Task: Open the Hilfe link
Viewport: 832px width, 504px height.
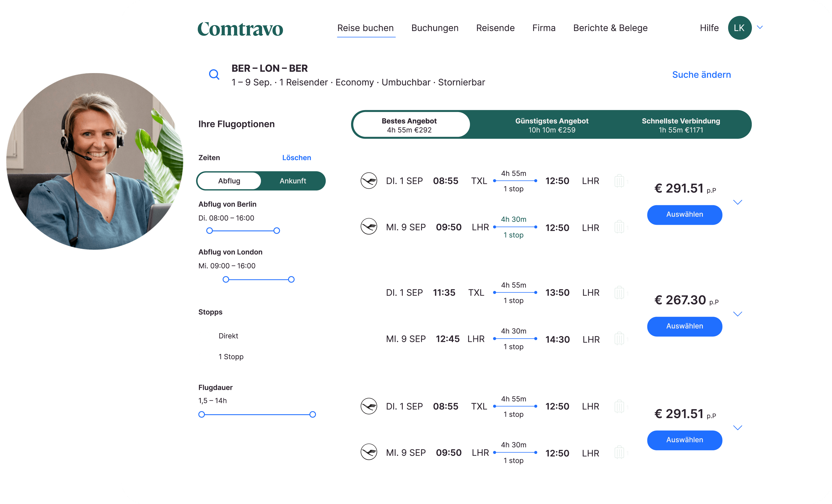Action: tap(709, 28)
